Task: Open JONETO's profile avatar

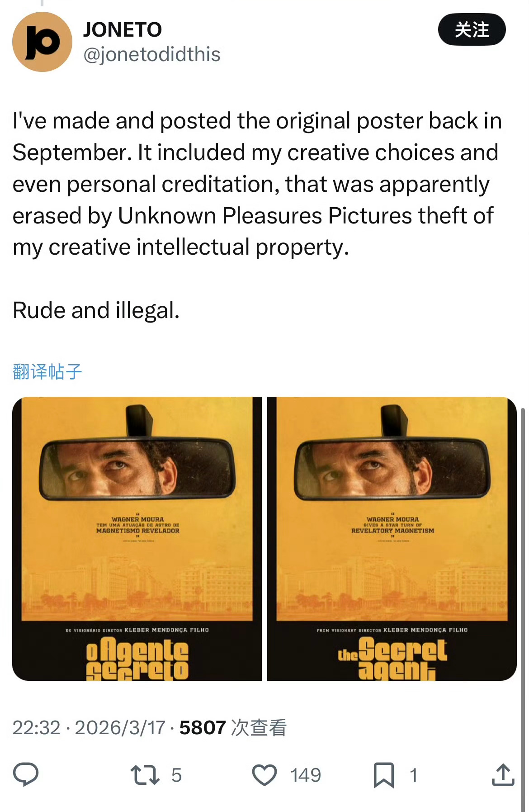Action: [x=42, y=42]
